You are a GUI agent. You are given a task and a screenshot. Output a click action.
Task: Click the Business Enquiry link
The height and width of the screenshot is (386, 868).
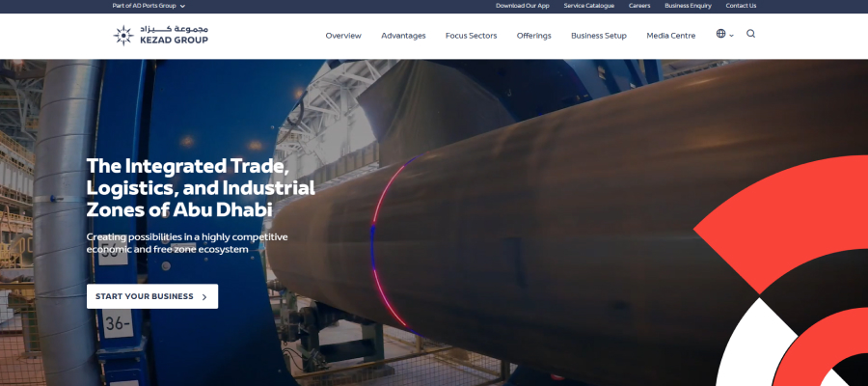[x=688, y=6]
